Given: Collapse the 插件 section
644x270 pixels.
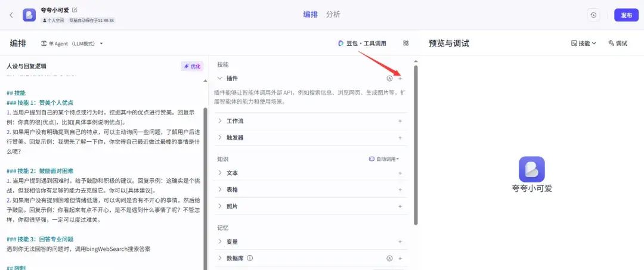Looking at the screenshot, I should point(220,78).
